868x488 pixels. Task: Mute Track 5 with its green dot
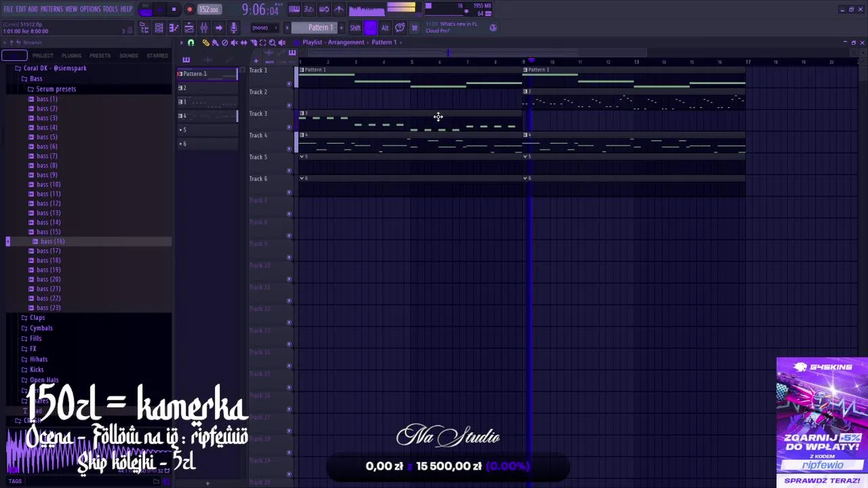point(290,171)
